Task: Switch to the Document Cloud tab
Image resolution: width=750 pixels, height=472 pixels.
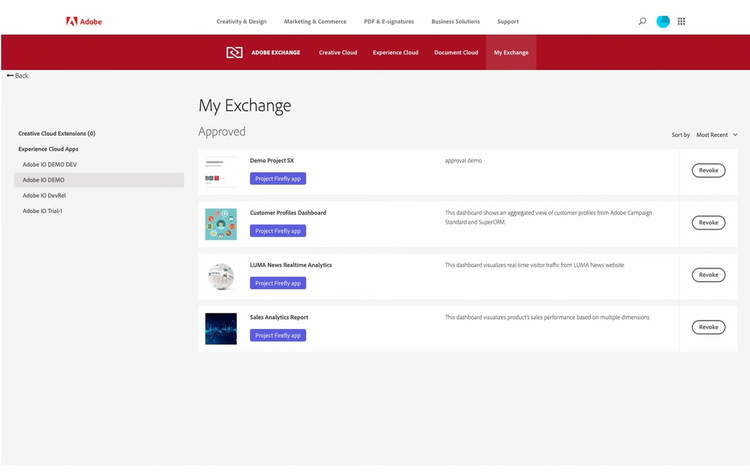Action: [456, 53]
